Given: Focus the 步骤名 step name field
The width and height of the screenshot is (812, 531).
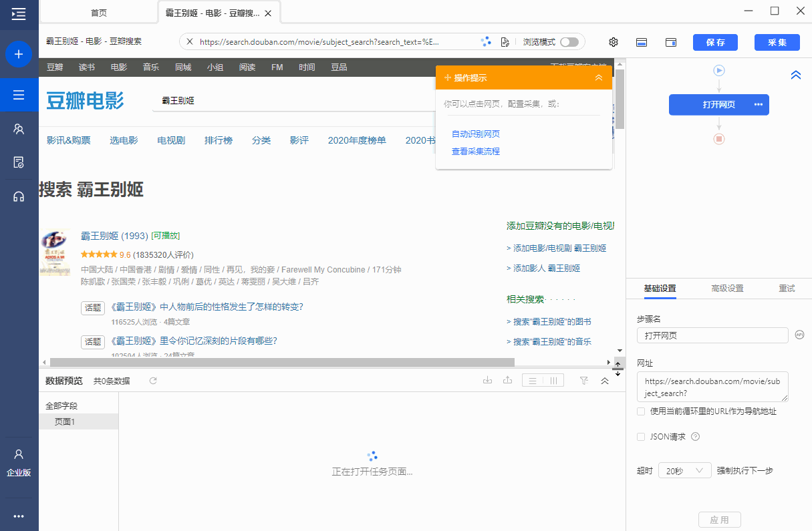Looking at the screenshot, I should pyautogui.click(x=712, y=335).
